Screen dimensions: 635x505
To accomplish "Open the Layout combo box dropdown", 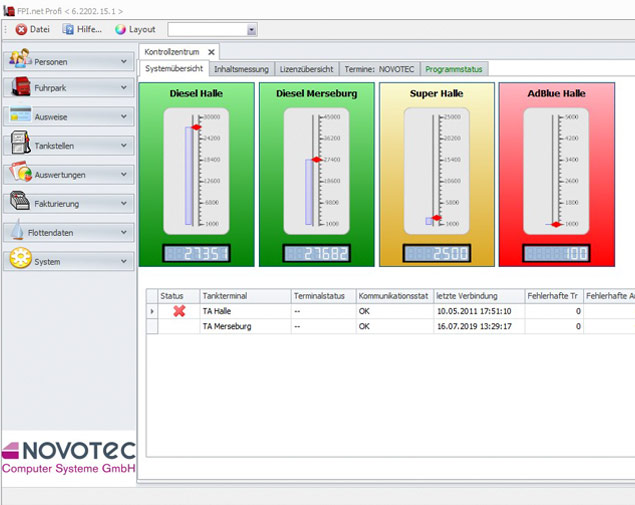I will point(251,30).
